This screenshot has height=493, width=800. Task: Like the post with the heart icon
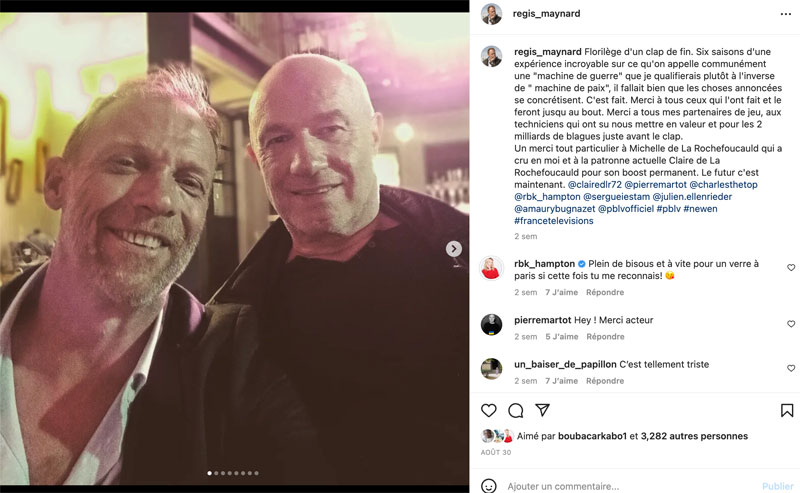pyautogui.click(x=489, y=410)
